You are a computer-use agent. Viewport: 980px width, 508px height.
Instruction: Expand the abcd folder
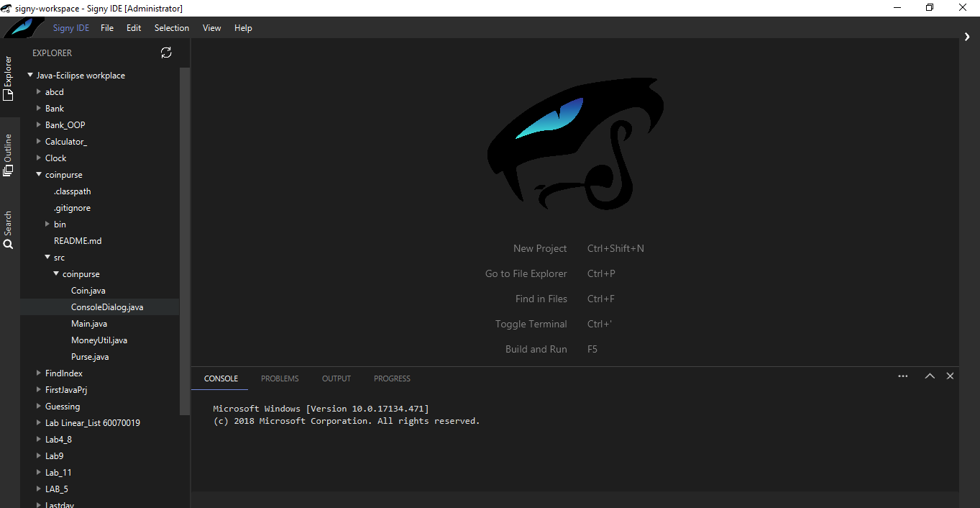pyautogui.click(x=39, y=91)
